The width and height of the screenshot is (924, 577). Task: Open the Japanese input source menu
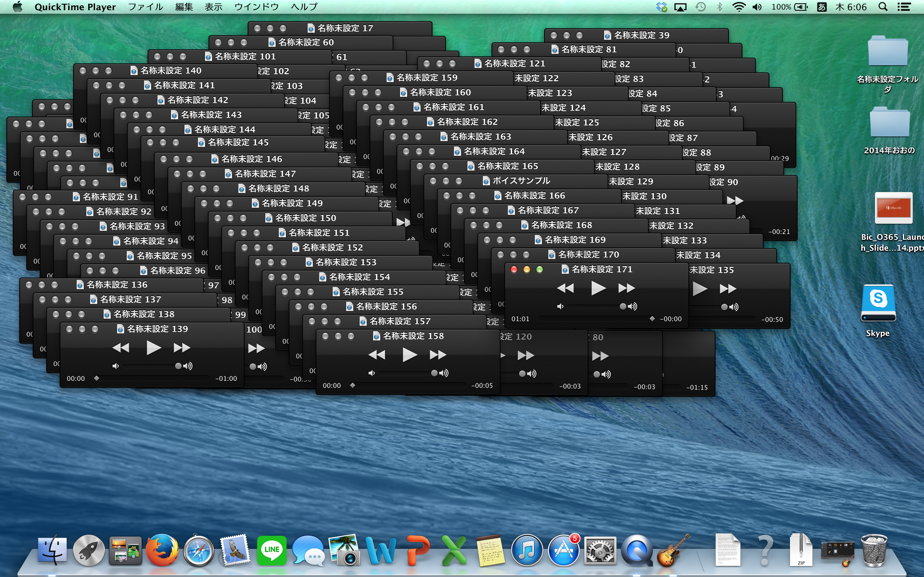pos(822,7)
